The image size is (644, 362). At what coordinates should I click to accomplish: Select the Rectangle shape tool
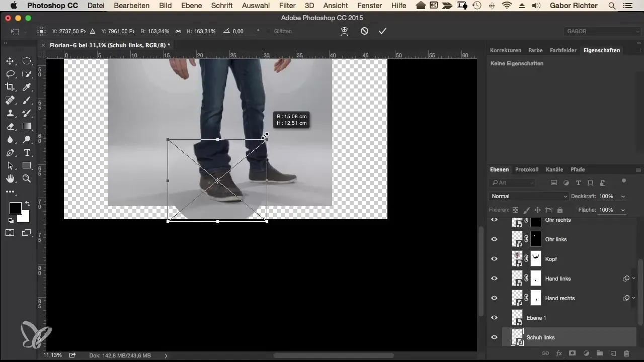tap(27, 165)
